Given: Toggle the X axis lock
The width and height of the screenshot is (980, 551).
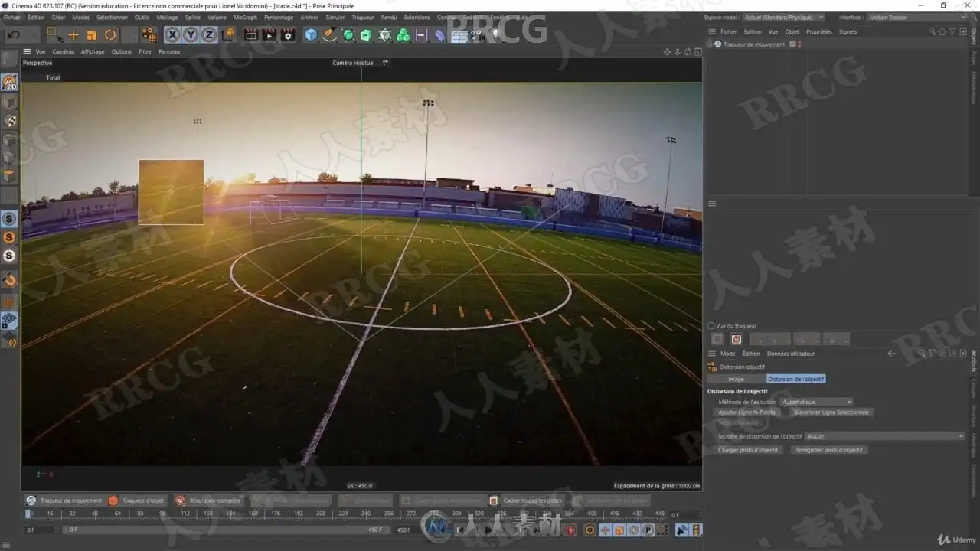Looking at the screenshot, I should pyautogui.click(x=172, y=34).
